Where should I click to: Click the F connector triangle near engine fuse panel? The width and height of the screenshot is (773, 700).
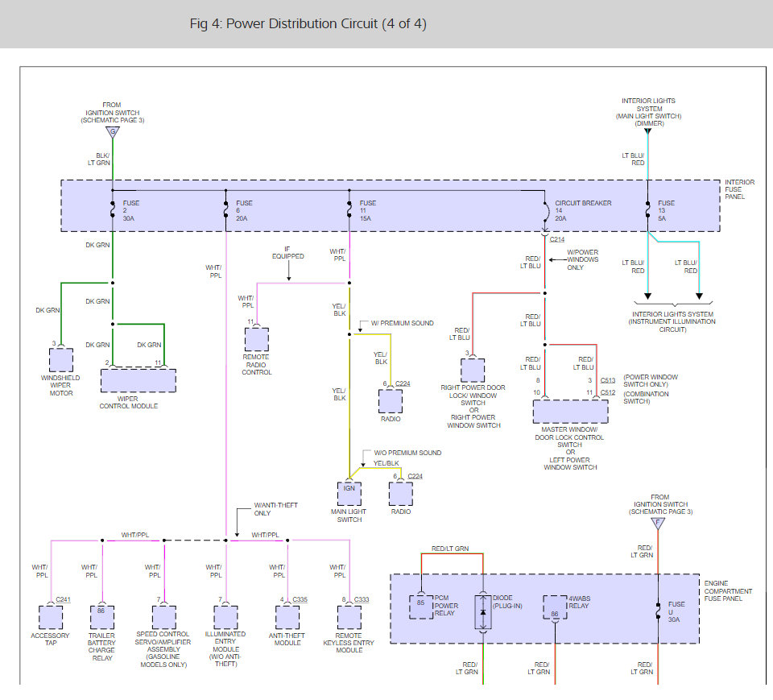(658, 524)
